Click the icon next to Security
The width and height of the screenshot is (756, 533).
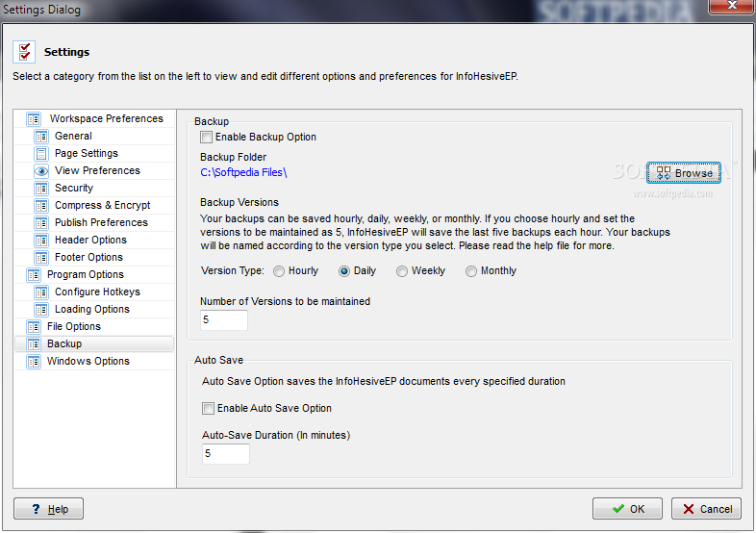(41, 189)
